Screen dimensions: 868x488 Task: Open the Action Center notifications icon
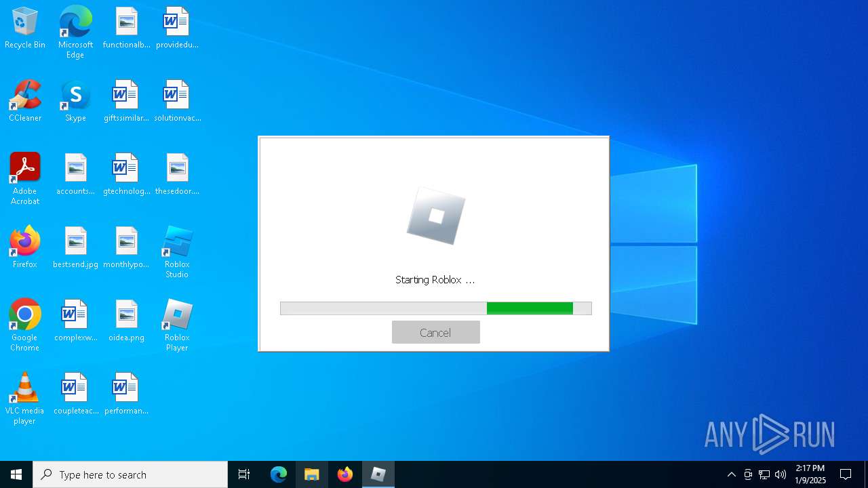(846, 474)
